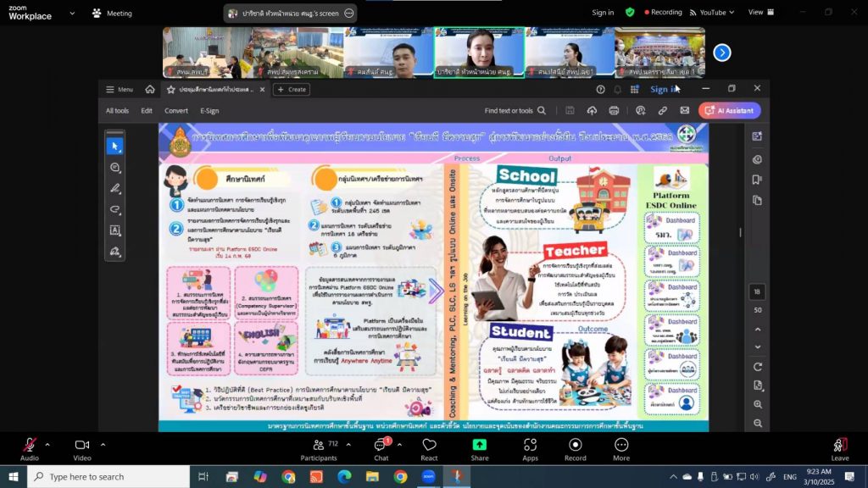The height and width of the screenshot is (488, 868).
Task: Zoom in on the PDF page
Action: [758, 404]
